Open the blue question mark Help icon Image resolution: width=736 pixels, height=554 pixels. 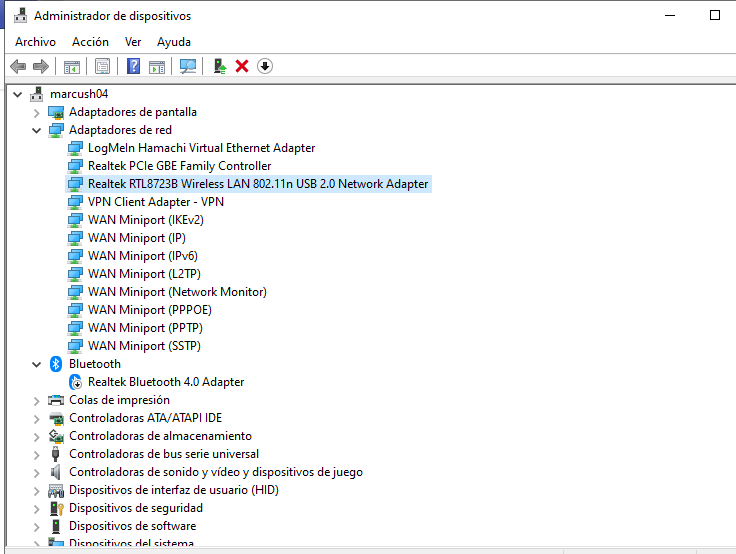coord(133,66)
